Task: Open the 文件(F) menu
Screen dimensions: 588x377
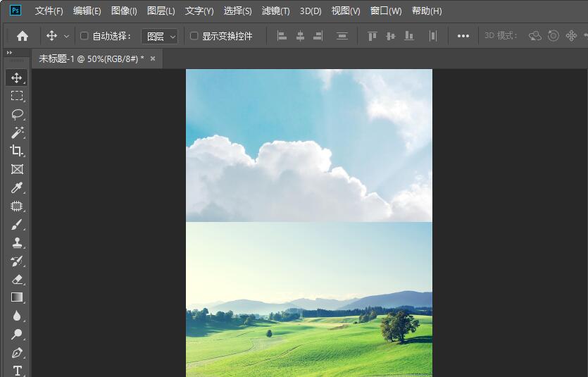Action: click(x=49, y=11)
